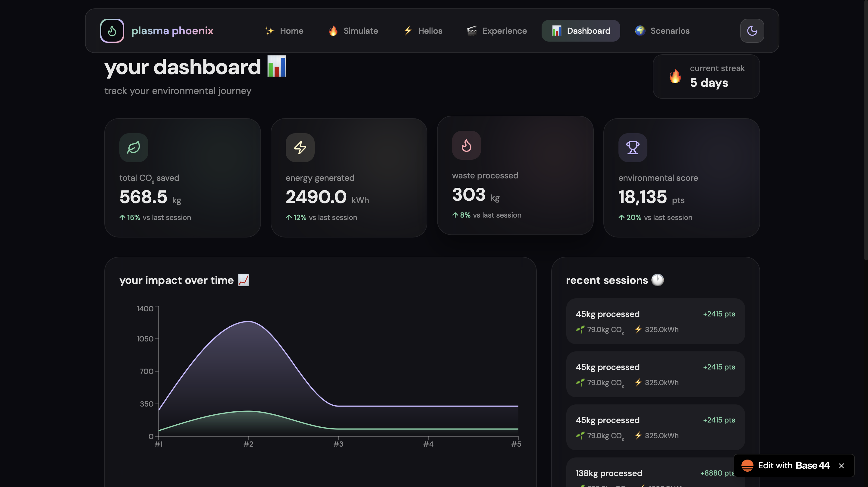
Task: Switch to the Experience tab
Action: click(497, 31)
